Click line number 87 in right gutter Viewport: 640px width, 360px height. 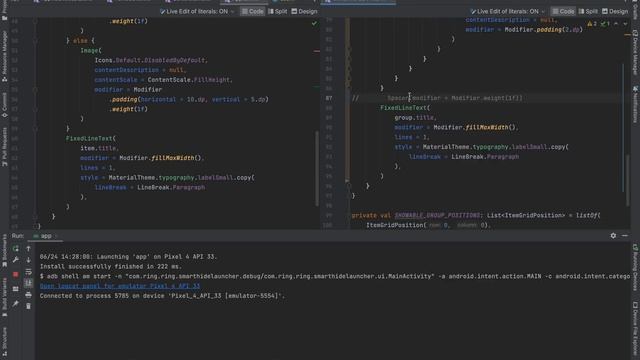point(329,98)
